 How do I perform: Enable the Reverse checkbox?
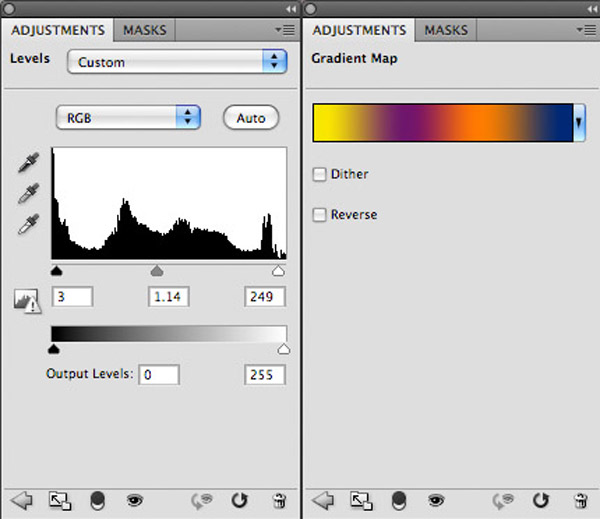click(x=319, y=215)
